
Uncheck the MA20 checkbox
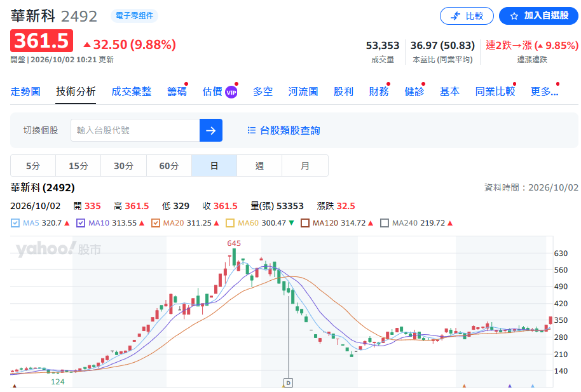pyautogui.click(x=156, y=223)
